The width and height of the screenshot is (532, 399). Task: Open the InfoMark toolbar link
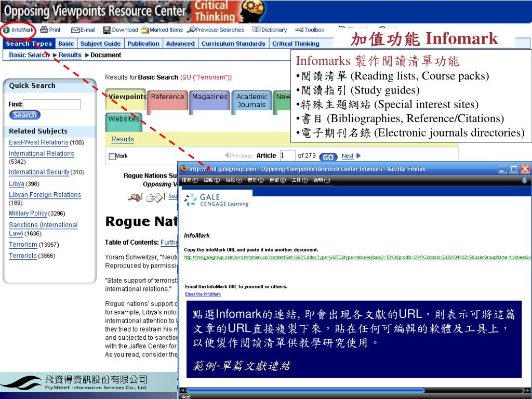(18, 30)
